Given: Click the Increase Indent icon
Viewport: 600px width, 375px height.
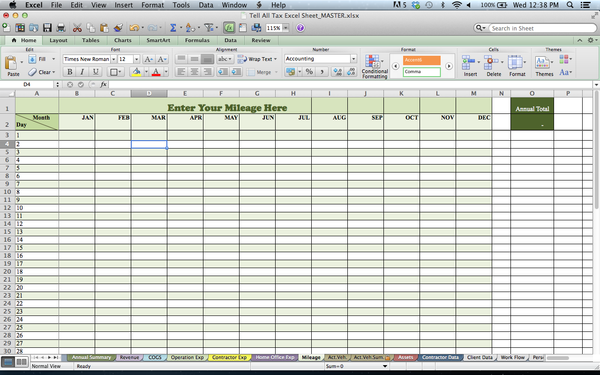Looking at the screenshot, I should point(236,72).
